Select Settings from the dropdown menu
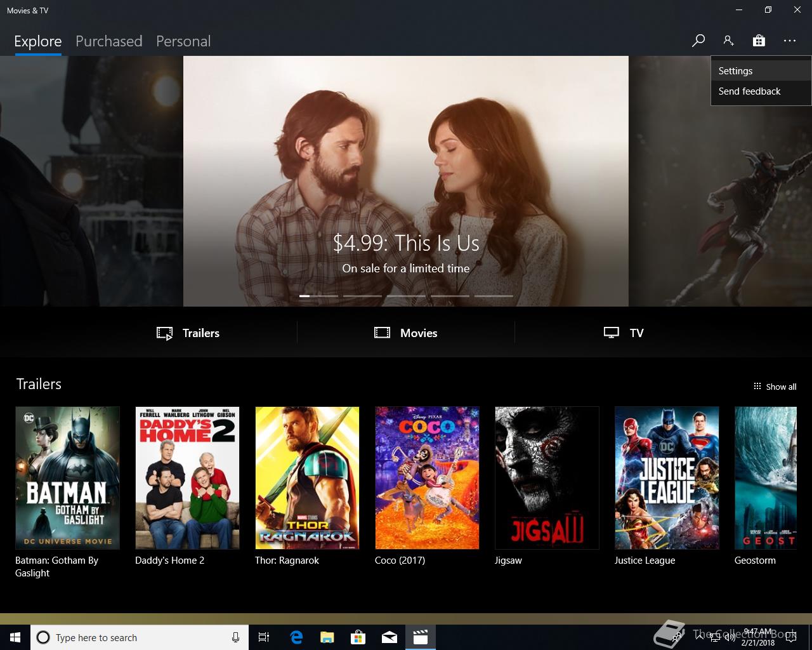 (761, 71)
